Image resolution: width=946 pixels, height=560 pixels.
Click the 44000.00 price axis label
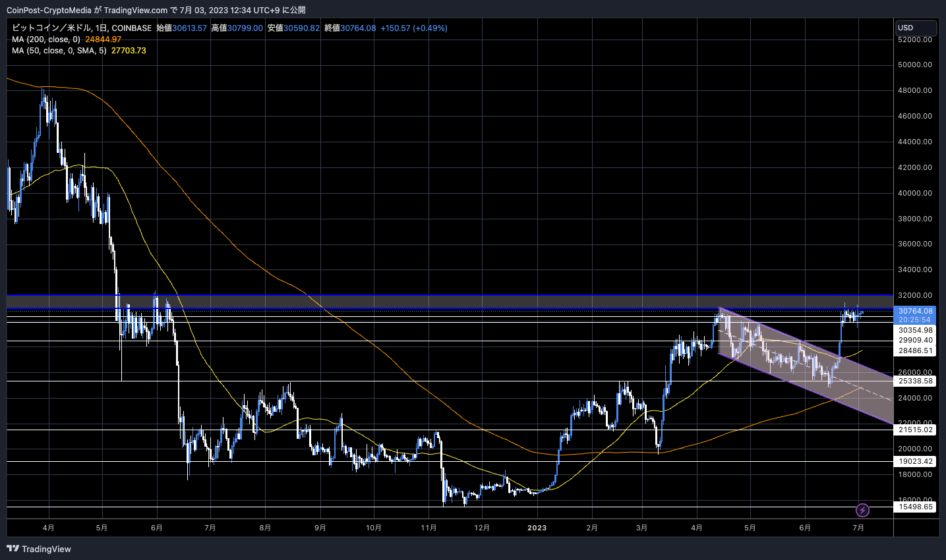click(x=915, y=142)
